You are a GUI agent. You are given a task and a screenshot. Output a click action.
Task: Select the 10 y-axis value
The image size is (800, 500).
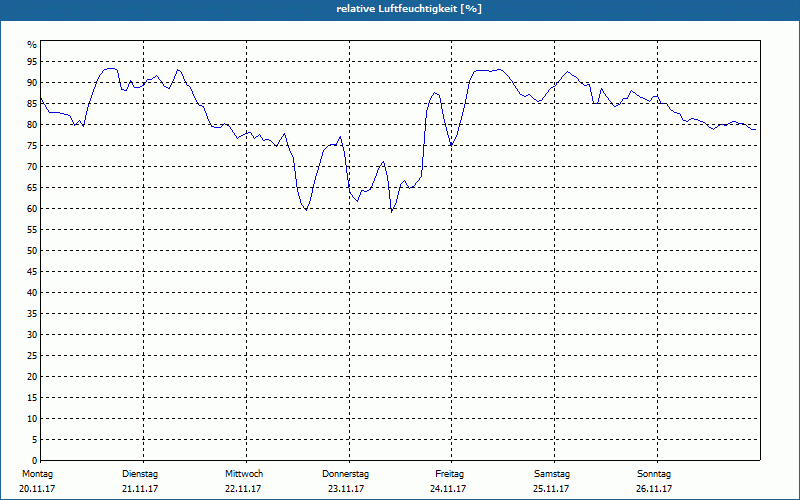pos(32,418)
